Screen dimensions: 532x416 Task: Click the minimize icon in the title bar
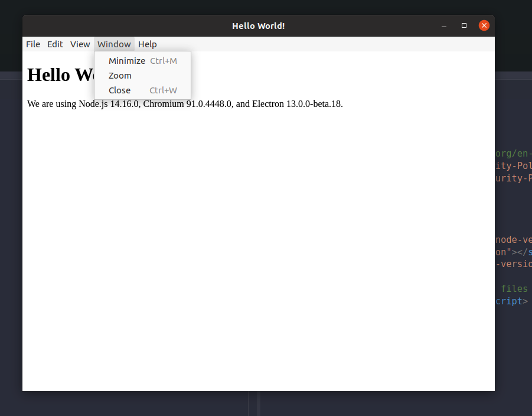[443, 25]
